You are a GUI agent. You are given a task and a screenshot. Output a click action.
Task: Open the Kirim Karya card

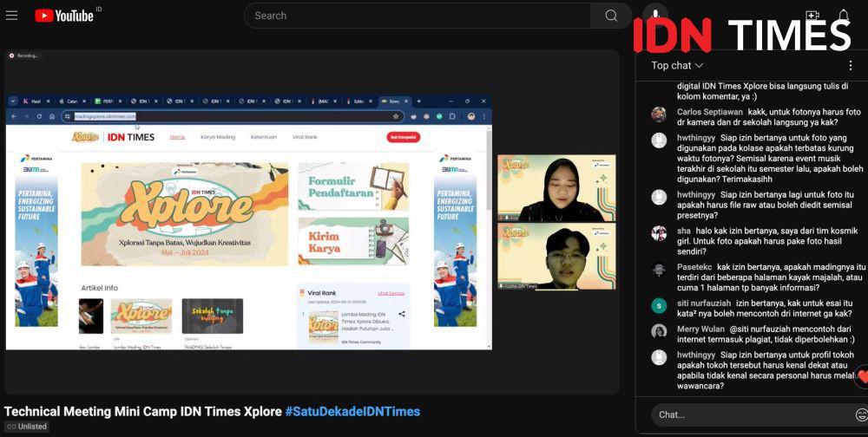pos(353,241)
